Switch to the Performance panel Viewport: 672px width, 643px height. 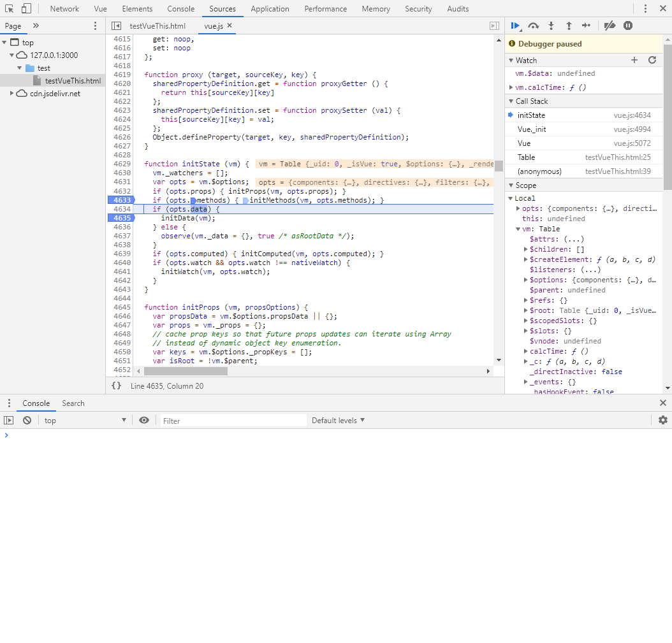pyautogui.click(x=326, y=8)
